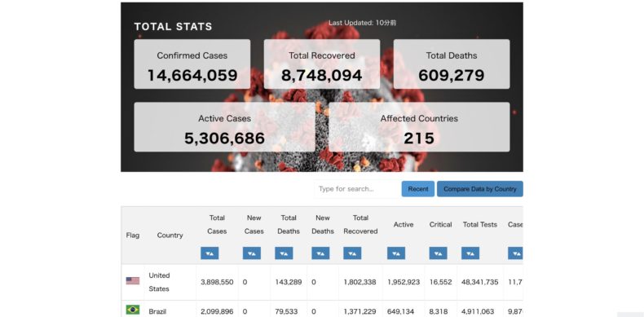The height and width of the screenshot is (317, 644).
Task: Select the Total Recovered stat card
Action: coord(322,64)
